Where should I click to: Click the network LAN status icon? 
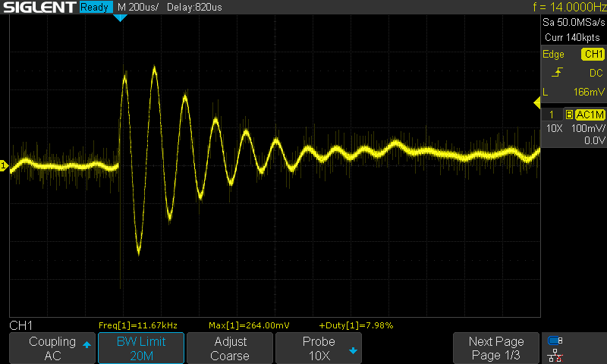(555, 355)
